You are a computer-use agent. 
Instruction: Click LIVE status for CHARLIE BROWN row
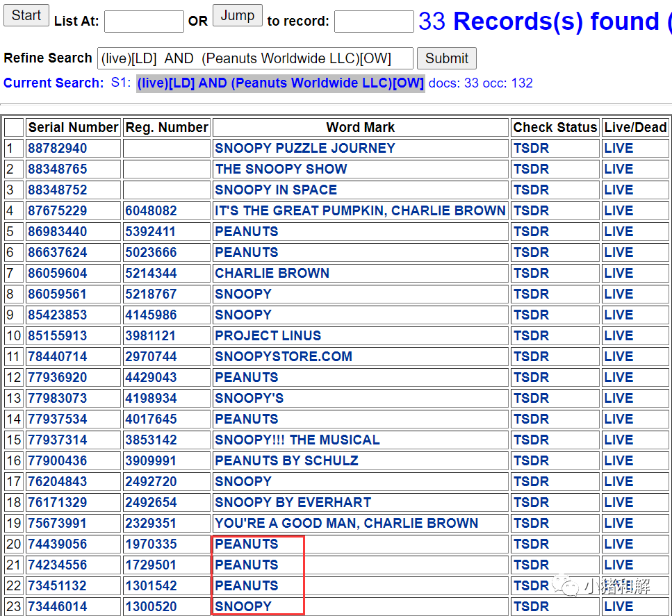pos(618,274)
